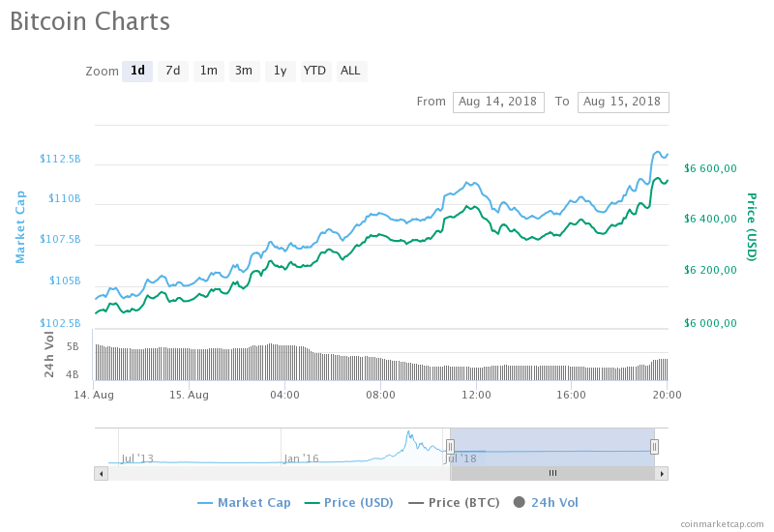Click the navigator left range handle
This screenshot has width=774, height=532.
pyautogui.click(x=450, y=447)
